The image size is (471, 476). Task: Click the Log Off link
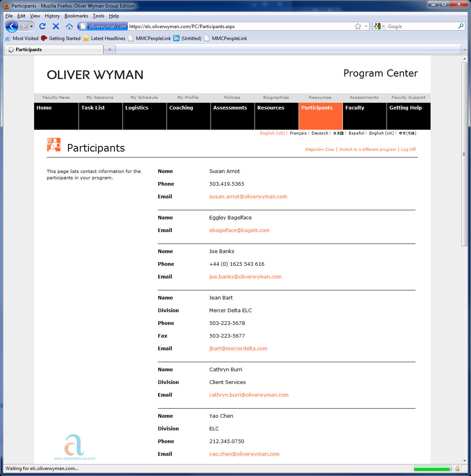[408, 150]
